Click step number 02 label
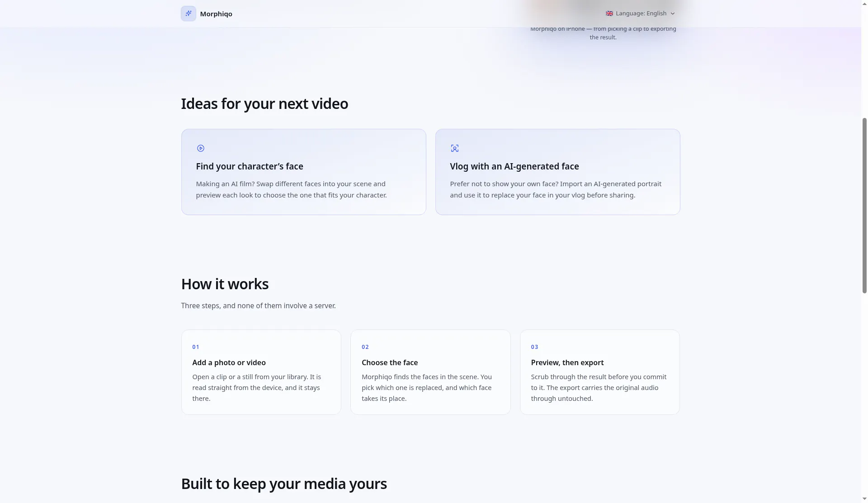The width and height of the screenshot is (868, 503). (365, 347)
